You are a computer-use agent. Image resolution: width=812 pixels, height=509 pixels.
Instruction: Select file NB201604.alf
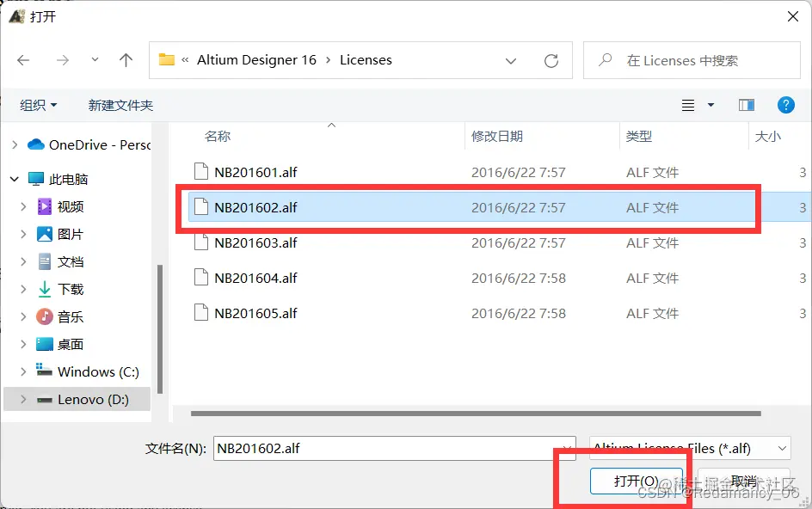click(x=255, y=278)
